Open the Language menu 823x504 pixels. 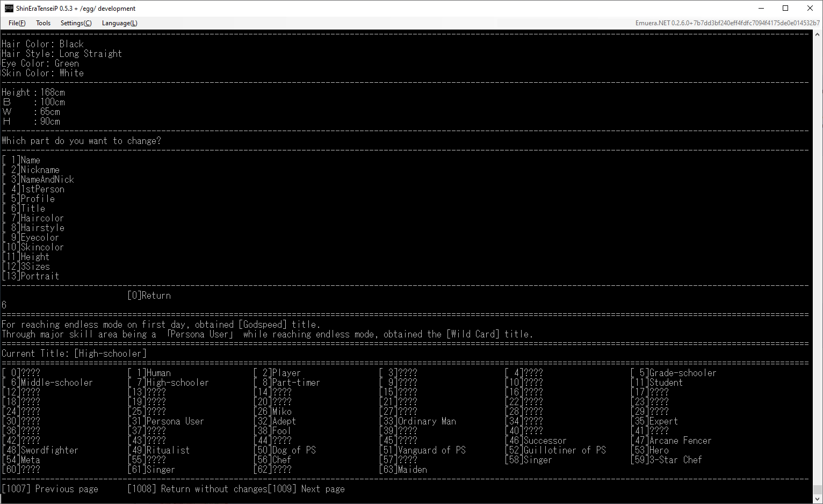(x=119, y=23)
